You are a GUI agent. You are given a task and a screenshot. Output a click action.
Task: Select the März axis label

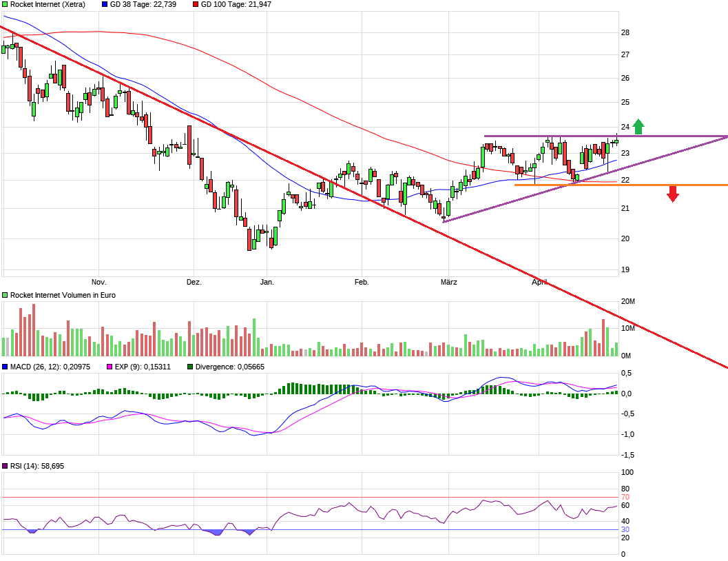point(448,282)
